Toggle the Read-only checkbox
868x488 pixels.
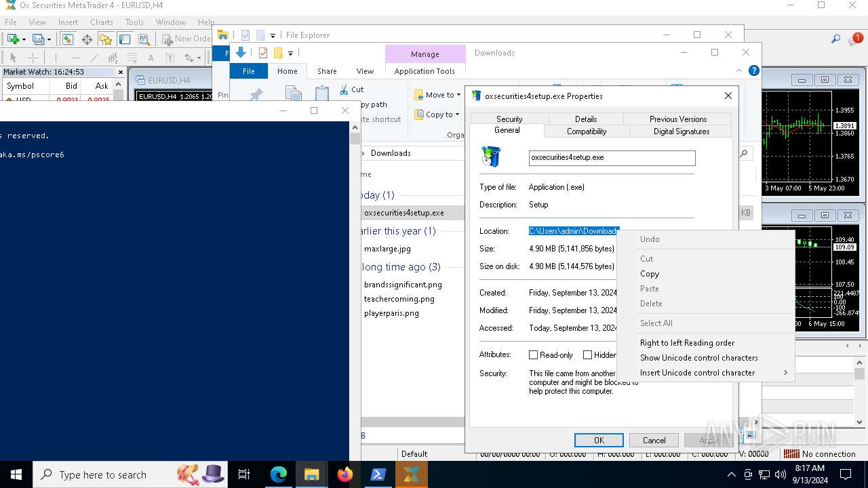tap(533, 355)
